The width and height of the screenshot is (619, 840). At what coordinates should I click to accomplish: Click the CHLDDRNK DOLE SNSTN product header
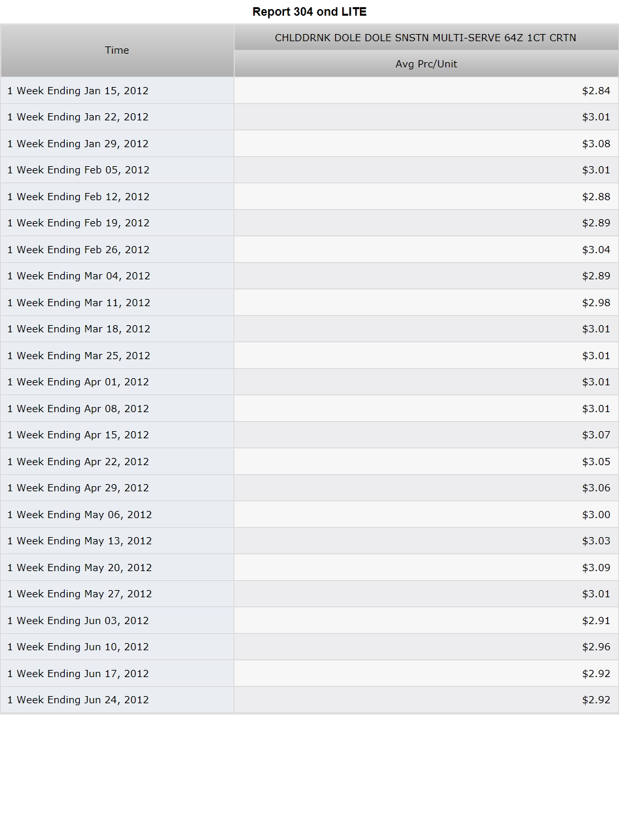(x=426, y=38)
